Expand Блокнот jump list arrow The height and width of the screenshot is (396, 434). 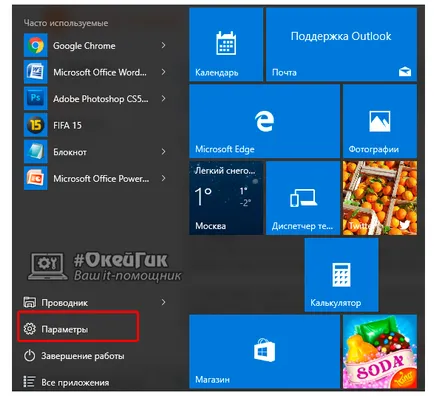click(x=163, y=152)
